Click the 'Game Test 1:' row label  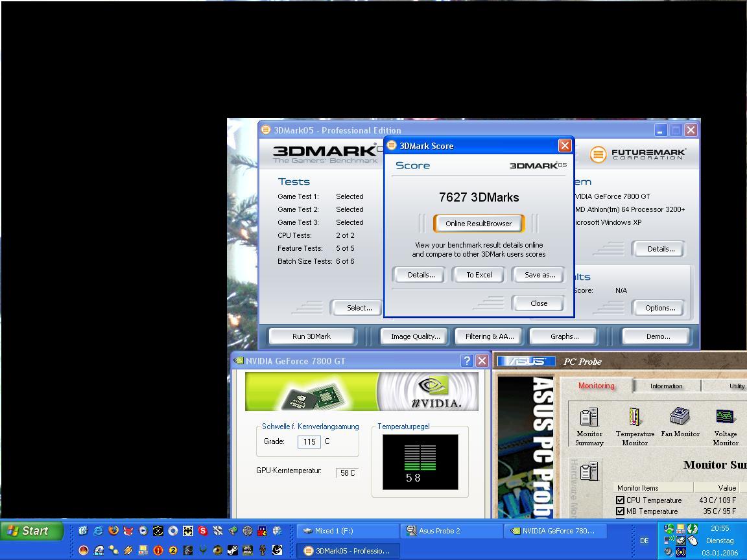[298, 196]
